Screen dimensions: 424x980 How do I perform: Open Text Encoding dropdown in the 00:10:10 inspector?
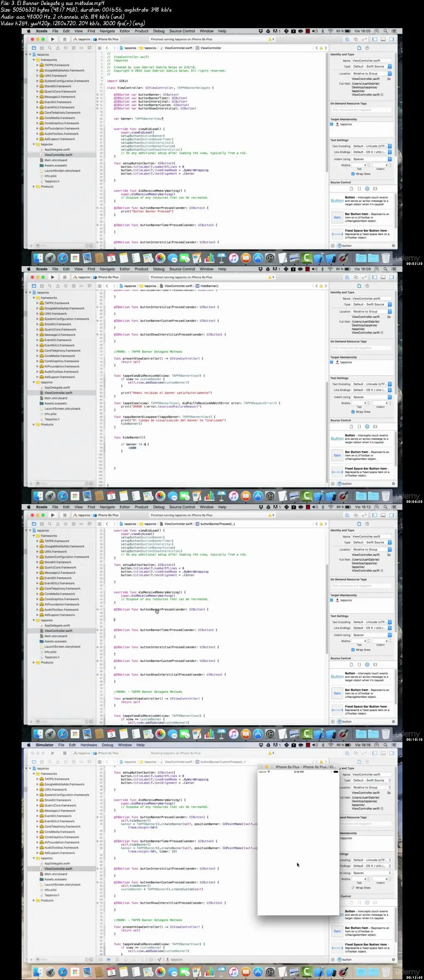coord(372,622)
